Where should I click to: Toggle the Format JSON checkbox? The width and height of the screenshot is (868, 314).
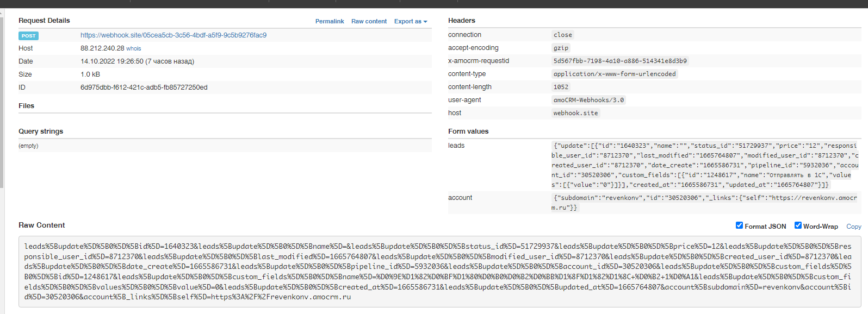[739, 225]
